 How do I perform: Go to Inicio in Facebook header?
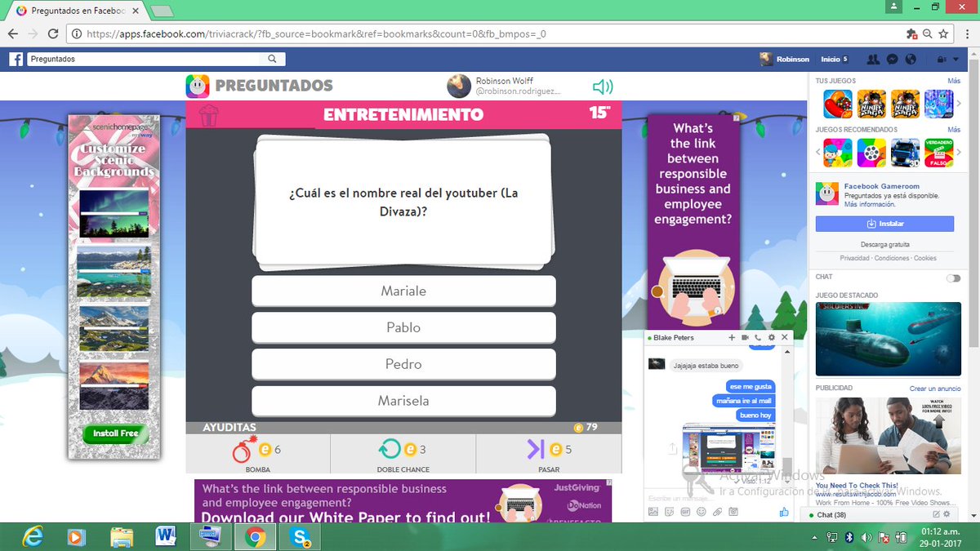tap(831, 60)
